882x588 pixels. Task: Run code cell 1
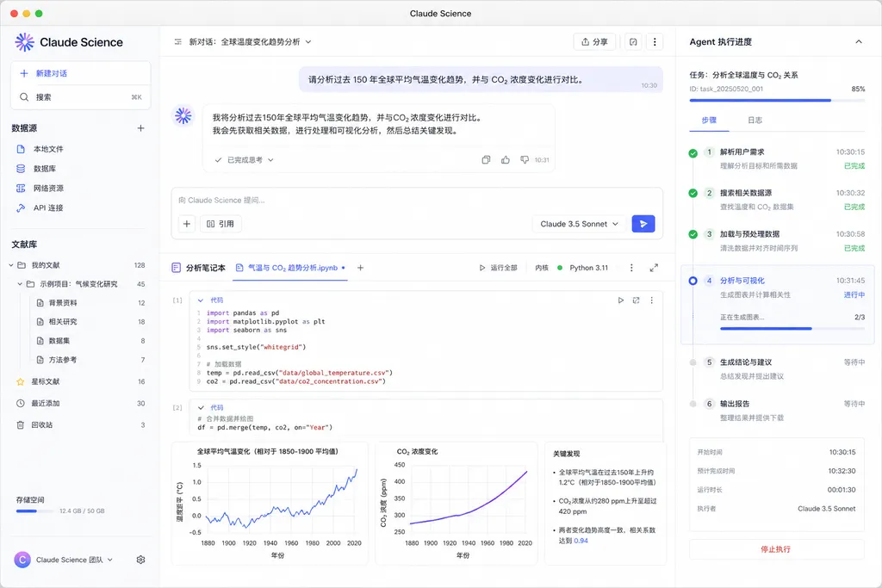(x=620, y=300)
